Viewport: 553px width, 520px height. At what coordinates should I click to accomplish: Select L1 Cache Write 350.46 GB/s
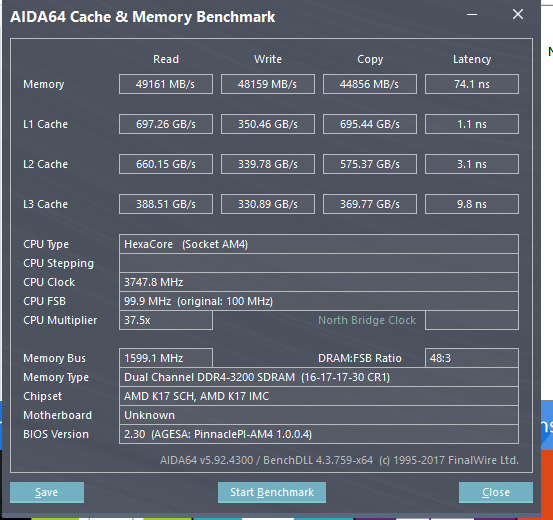(268, 124)
